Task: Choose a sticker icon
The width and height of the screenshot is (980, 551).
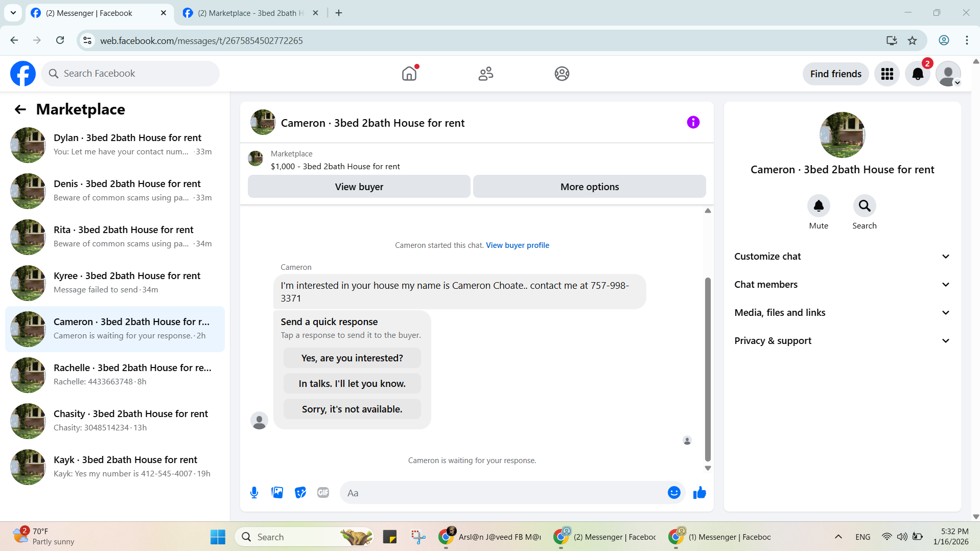Action: [x=300, y=493]
